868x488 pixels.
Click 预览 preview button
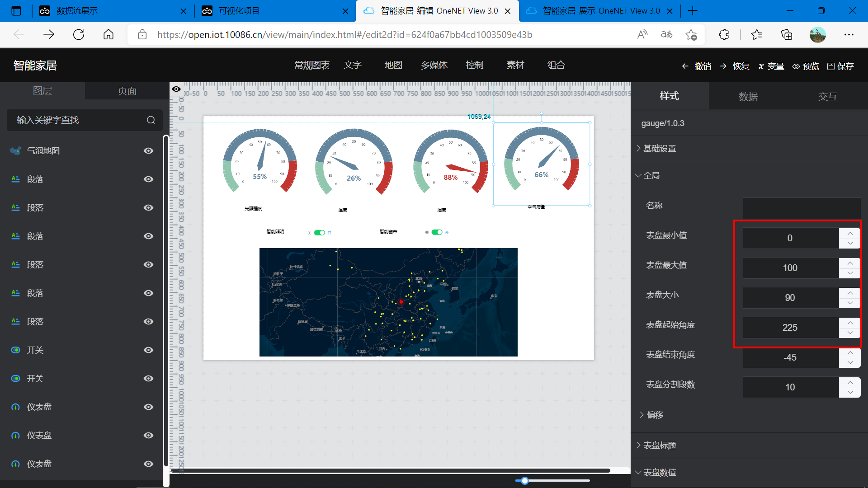tap(806, 66)
